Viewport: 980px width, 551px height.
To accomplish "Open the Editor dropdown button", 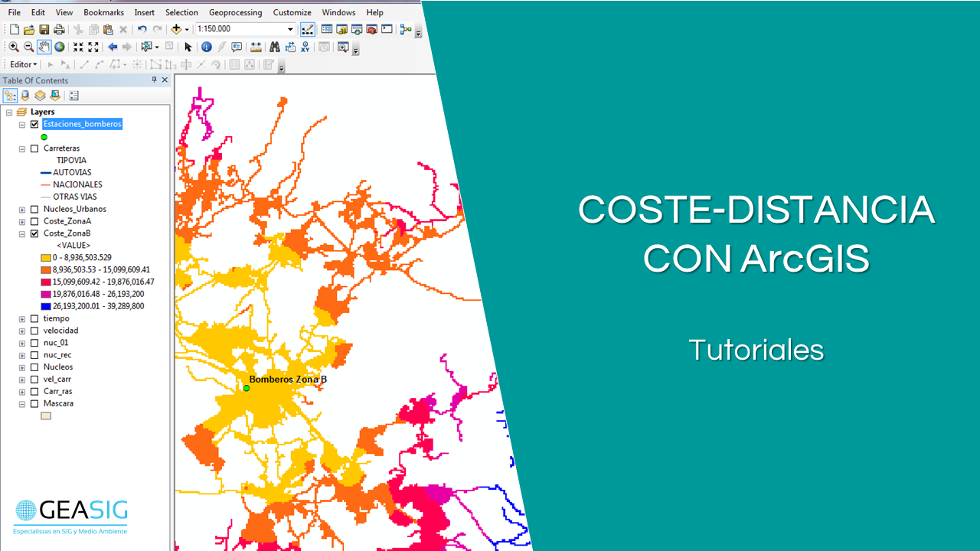I will click(23, 65).
